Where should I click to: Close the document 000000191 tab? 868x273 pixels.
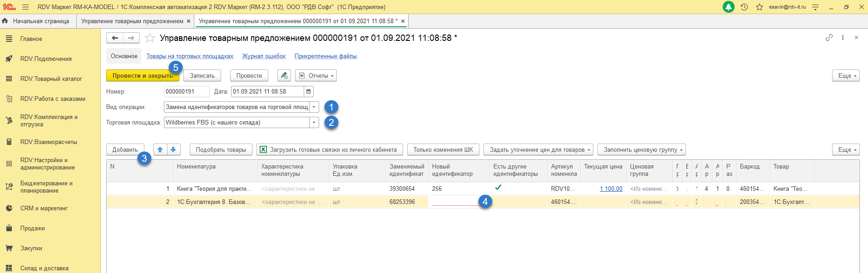click(x=403, y=21)
